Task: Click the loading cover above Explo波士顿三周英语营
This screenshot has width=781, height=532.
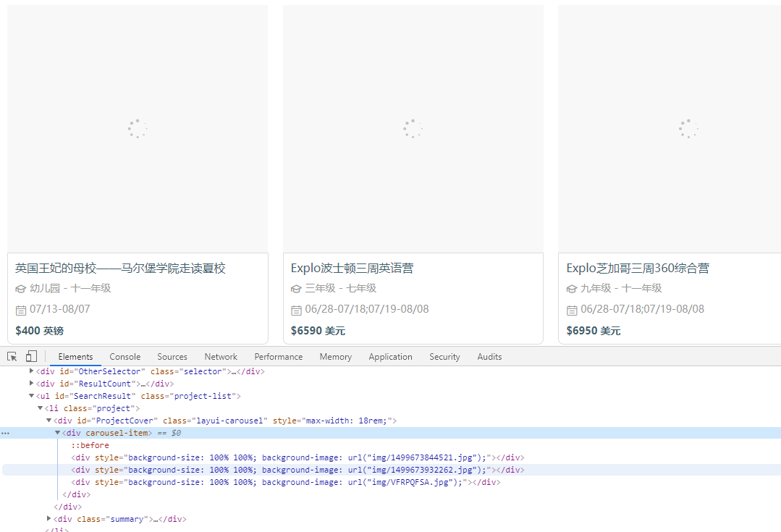Action: point(413,129)
